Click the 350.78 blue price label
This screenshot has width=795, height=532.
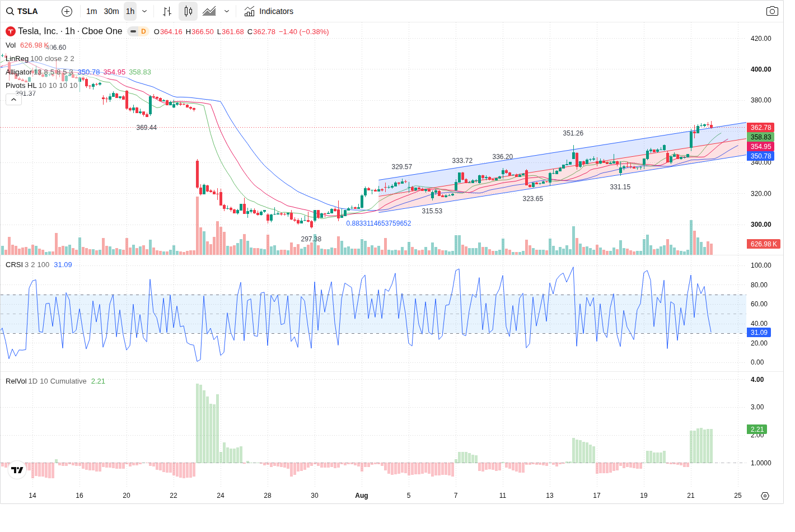click(761, 156)
